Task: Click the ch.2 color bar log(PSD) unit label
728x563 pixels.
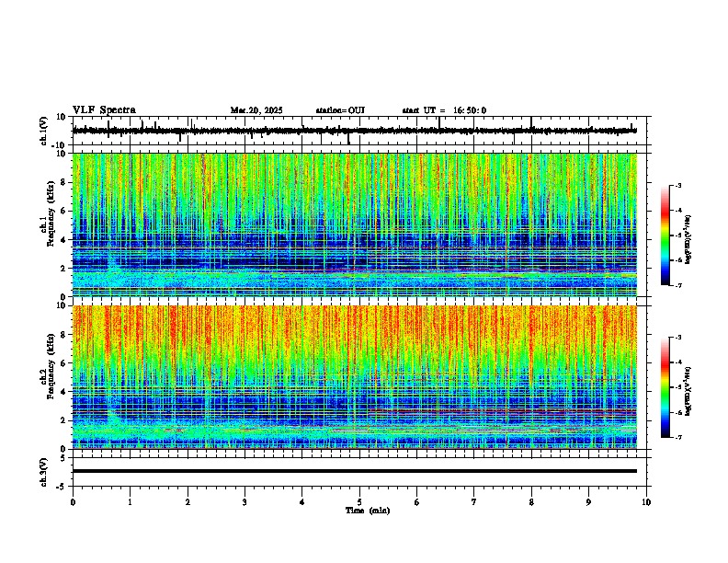Action: 688,391
